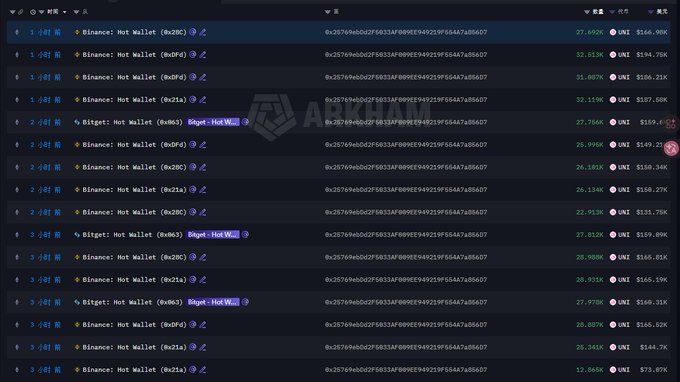Click the pencil edit icon in the 26.134K row

(x=203, y=190)
